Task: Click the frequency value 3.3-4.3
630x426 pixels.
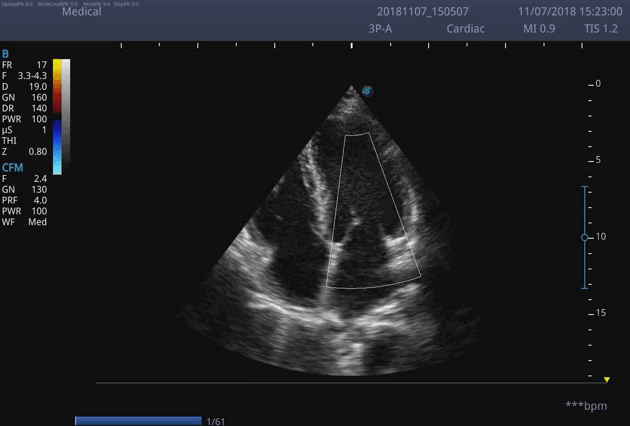Action: point(32,76)
